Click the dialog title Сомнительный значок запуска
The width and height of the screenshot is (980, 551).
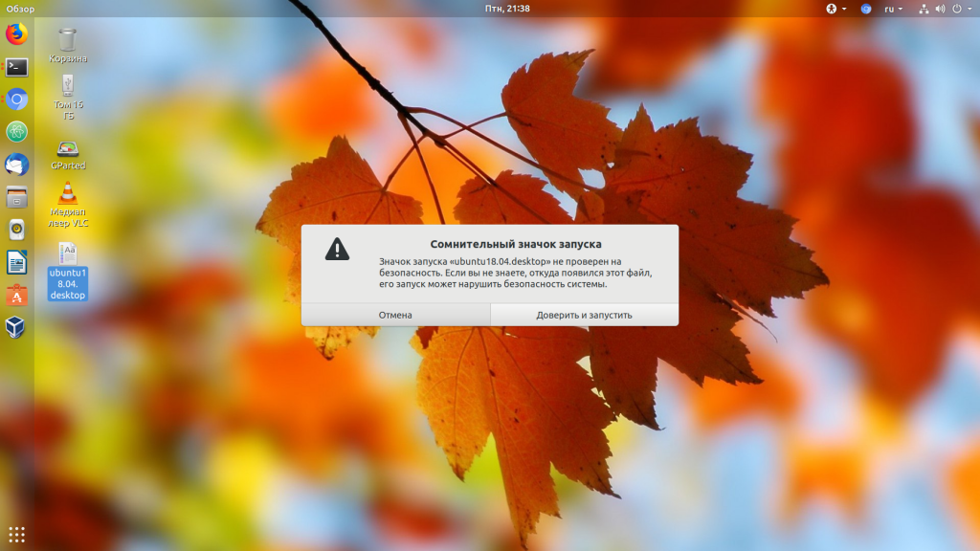pos(516,244)
